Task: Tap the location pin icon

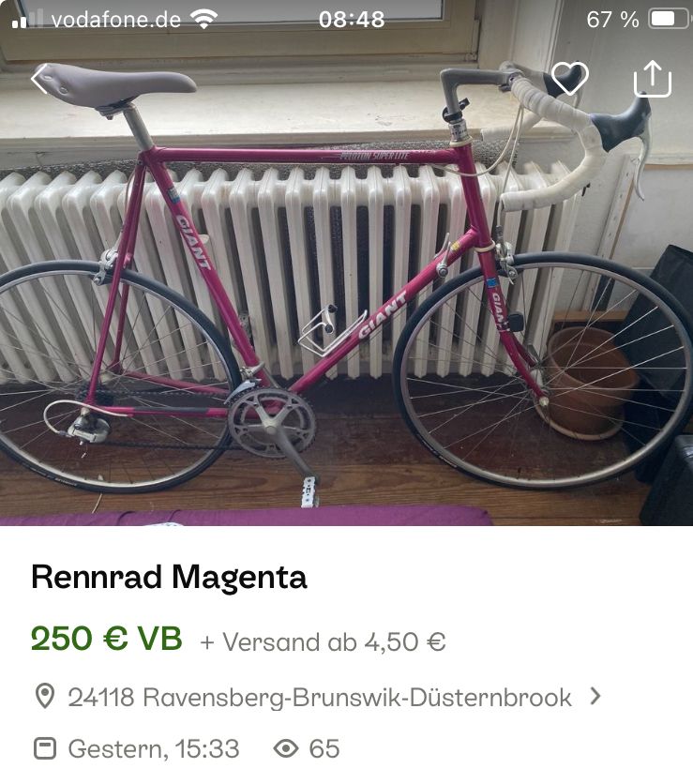Action: click(45, 696)
